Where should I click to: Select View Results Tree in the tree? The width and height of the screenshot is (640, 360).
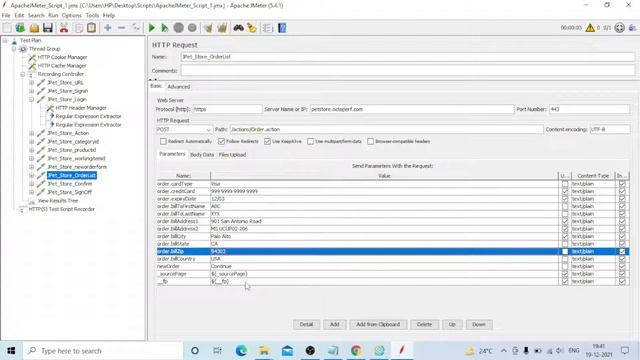coord(58,201)
